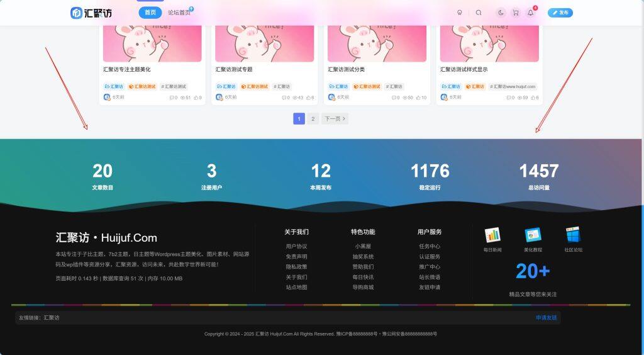Open 推广中心 footer link
Image resolution: width=644 pixels, height=355 pixels.
click(430, 267)
